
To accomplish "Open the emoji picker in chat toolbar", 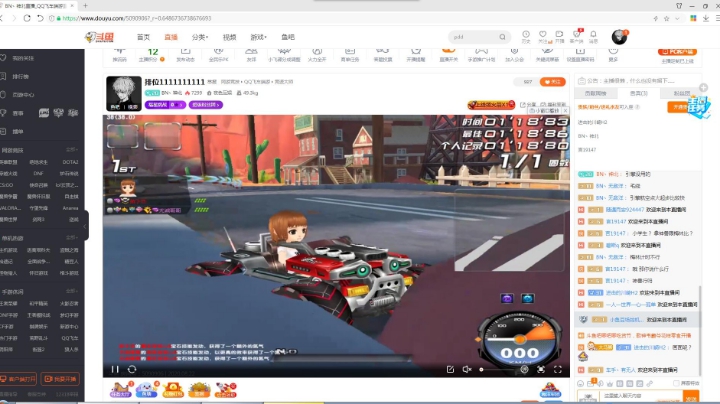I will click(x=580, y=383).
